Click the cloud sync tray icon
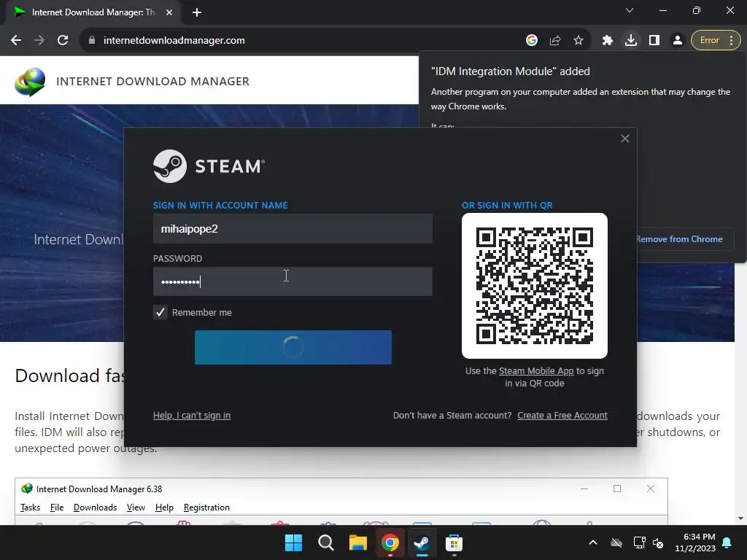 (616, 542)
